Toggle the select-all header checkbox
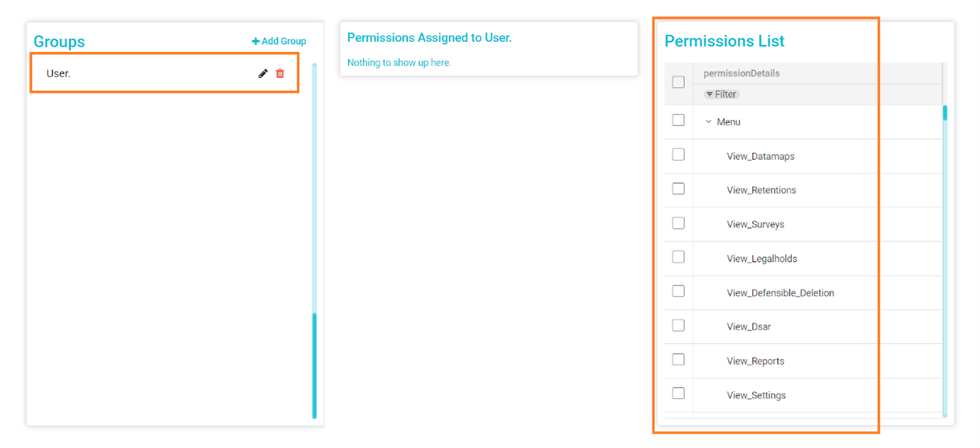The width and height of the screenshot is (980, 448). click(679, 82)
